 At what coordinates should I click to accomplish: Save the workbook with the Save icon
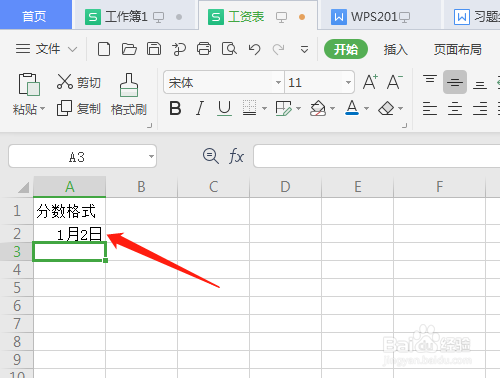(x=154, y=49)
